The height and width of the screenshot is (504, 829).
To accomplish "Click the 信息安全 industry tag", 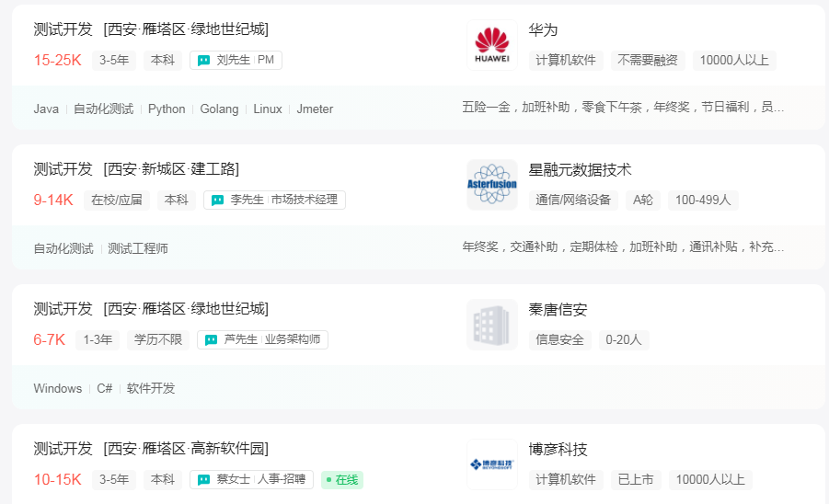I will tap(560, 339).
